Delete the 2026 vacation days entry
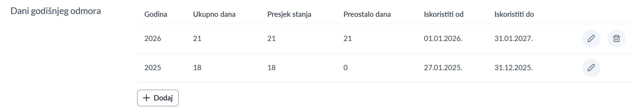Screen dimensions: 644x112 (616, 39)
